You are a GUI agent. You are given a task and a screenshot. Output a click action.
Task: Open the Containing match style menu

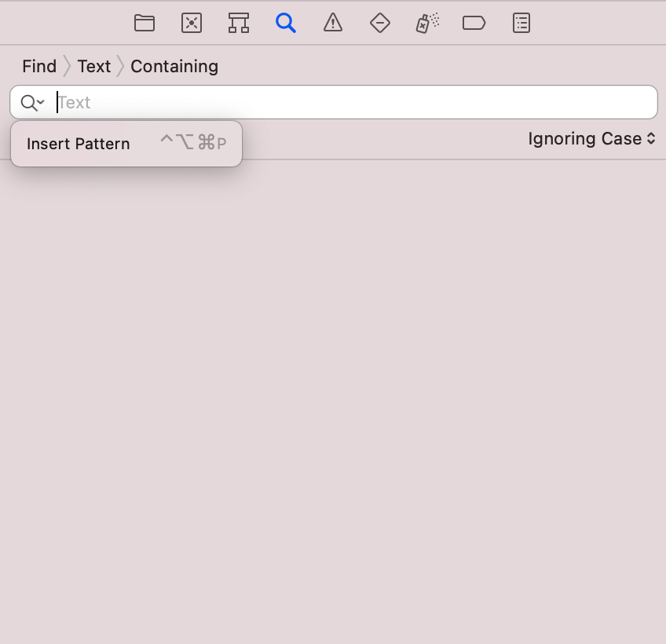click(x=174, y=66)
